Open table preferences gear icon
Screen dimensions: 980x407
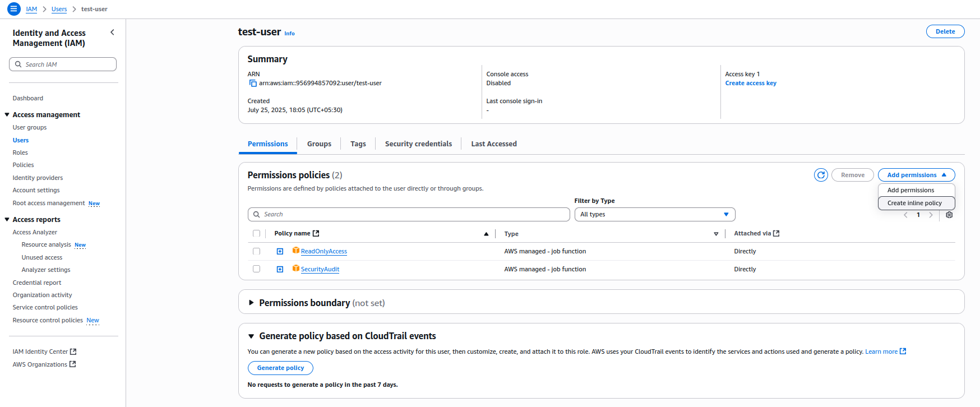949,215
